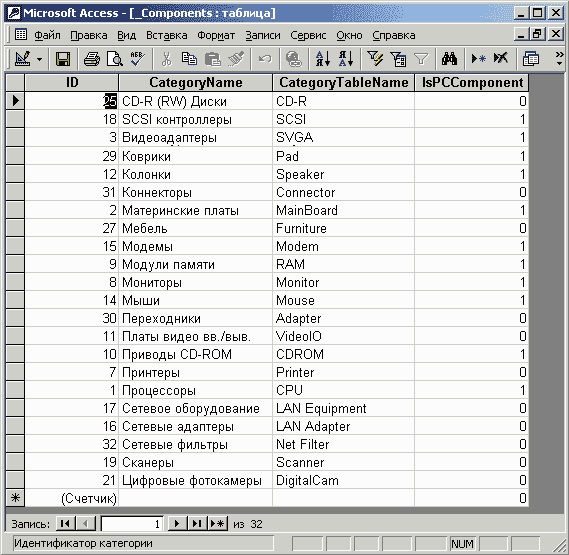
Task: Click the Print icon in the toolbar
Action: coord(92,59)
